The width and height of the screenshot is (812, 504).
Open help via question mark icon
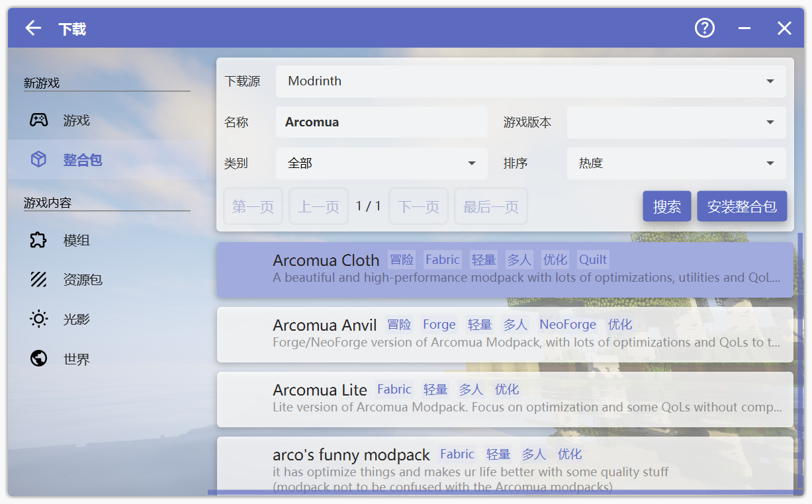705,28
